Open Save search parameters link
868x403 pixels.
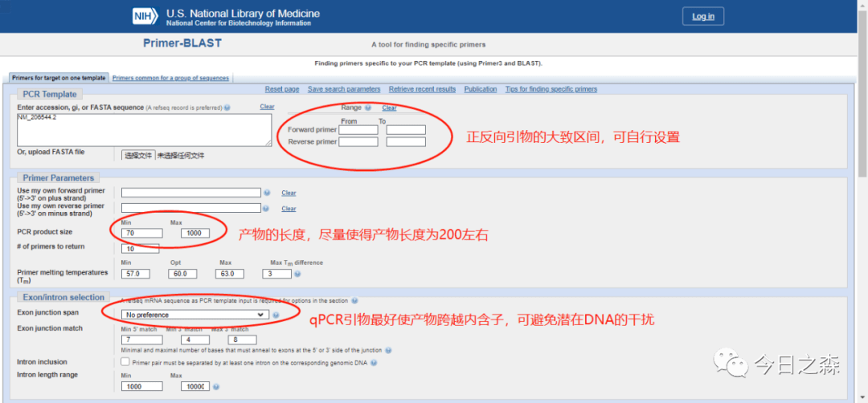(344, 89)
